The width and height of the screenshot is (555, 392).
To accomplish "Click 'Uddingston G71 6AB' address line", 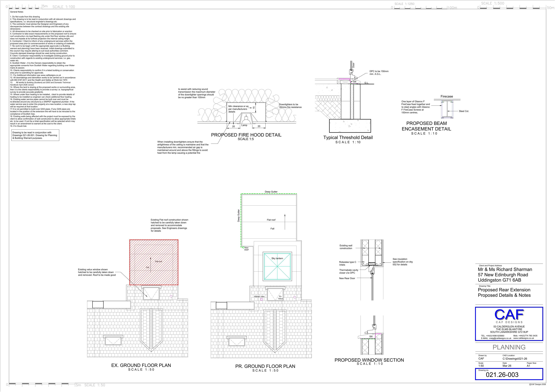I will click(x=499, y=280).
